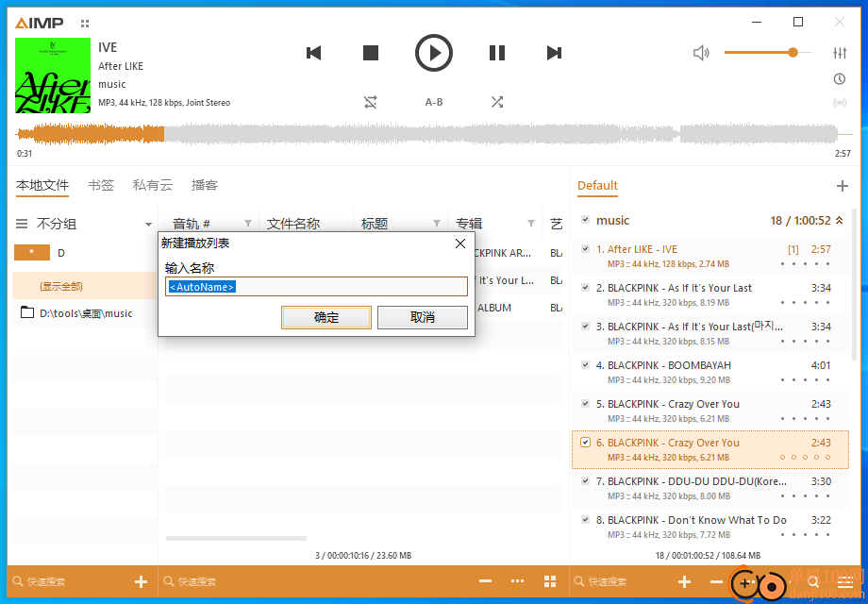Viewport: 868px width, 604px height.
Task: Collapse the music group chevron
Action: [x=839, y=220]
